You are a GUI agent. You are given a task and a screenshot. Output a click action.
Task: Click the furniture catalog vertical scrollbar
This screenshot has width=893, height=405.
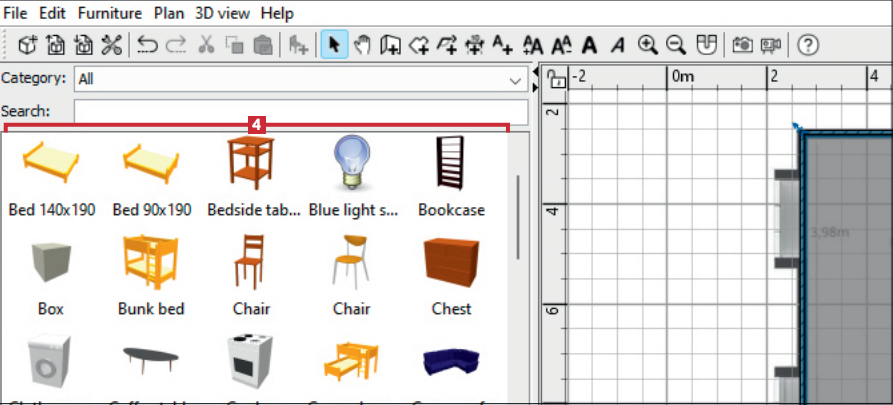tap(517, 217)
